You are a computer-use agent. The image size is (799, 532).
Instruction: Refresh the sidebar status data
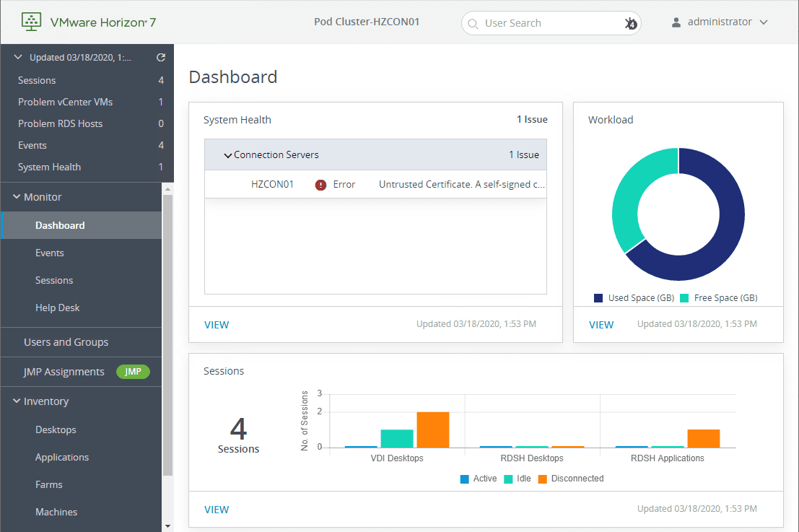tap(160, 57)
